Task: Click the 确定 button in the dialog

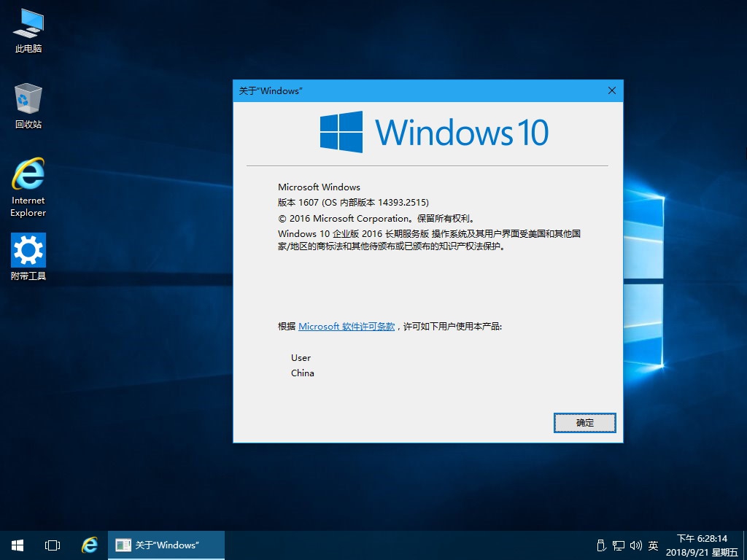Action: [584, 423]
